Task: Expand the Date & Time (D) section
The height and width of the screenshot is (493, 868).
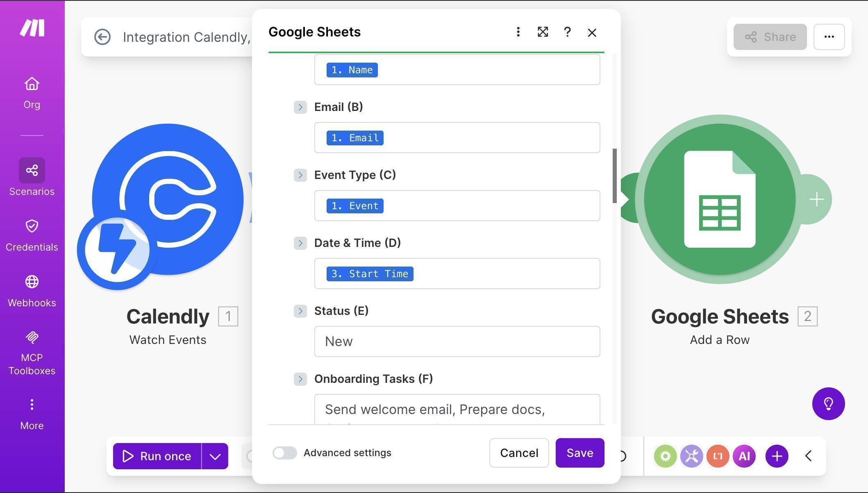Action: point(300,243)
